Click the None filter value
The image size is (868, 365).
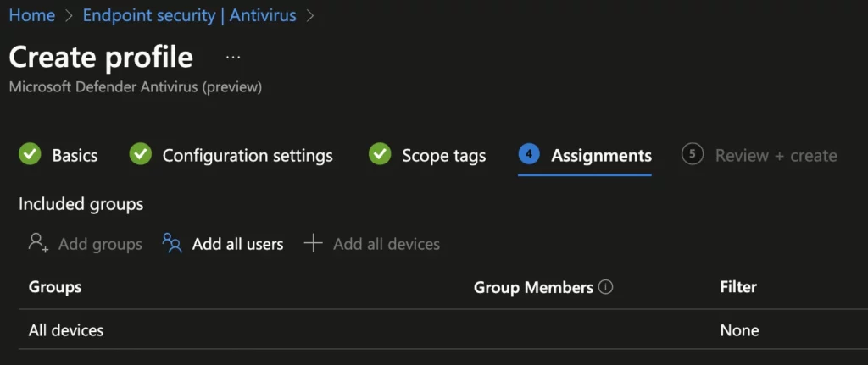[739, 331]
